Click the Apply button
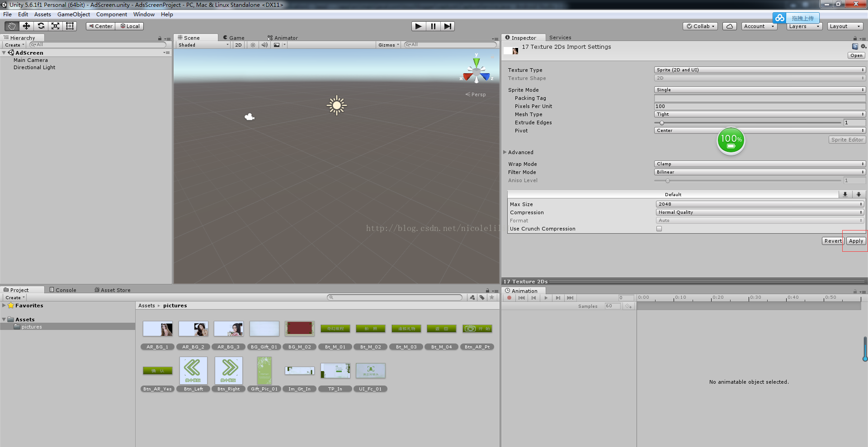The image size is (868, 447). [856, 241]
